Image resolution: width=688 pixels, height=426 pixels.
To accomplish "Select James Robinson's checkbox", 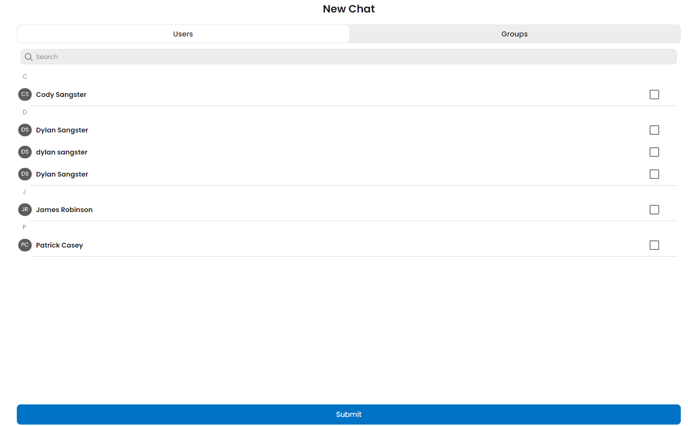I will point(654,210).
